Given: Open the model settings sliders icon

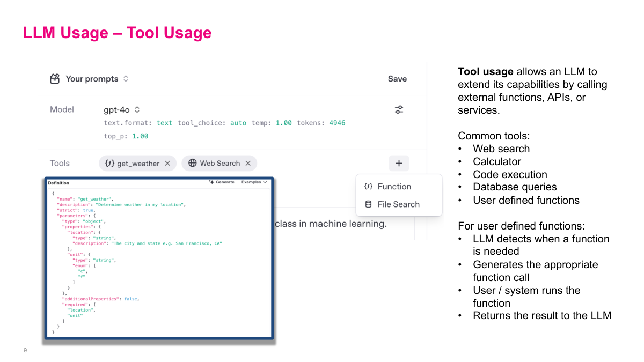Looking at the screenshot, I should [399, 110].
